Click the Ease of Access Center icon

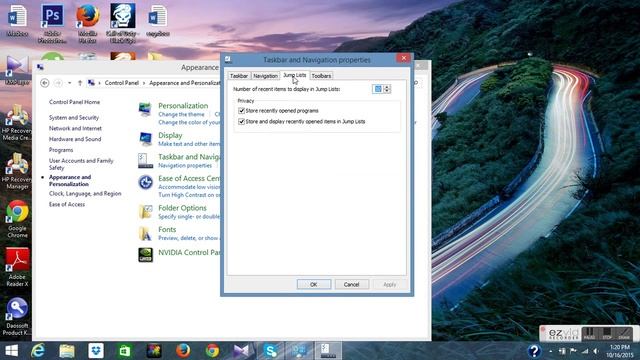145,182
